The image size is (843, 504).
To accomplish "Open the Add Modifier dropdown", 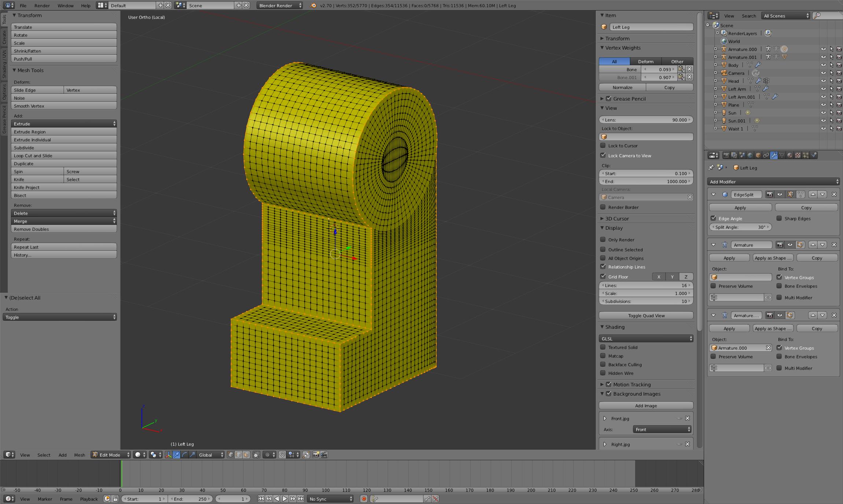I will 773,182.
